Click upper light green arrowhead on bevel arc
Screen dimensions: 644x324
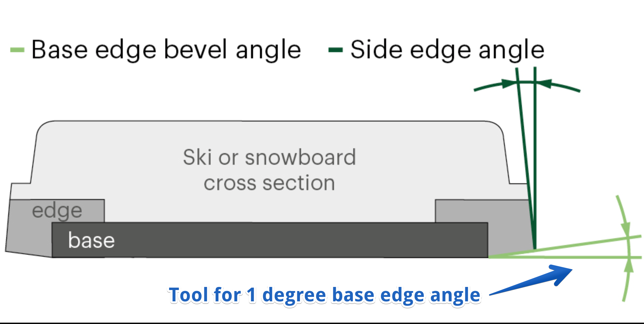tap(626, 228)
